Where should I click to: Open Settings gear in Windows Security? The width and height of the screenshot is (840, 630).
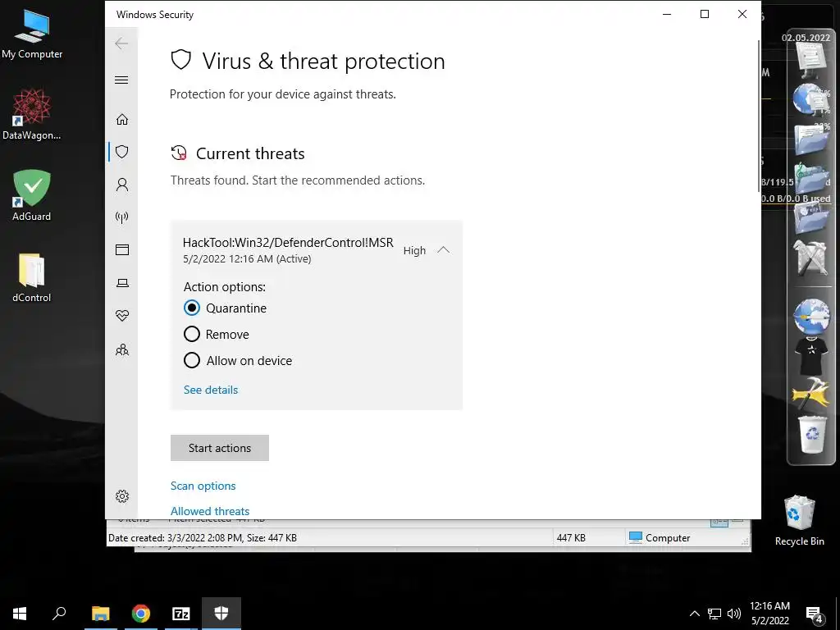[x=122, y=496]
